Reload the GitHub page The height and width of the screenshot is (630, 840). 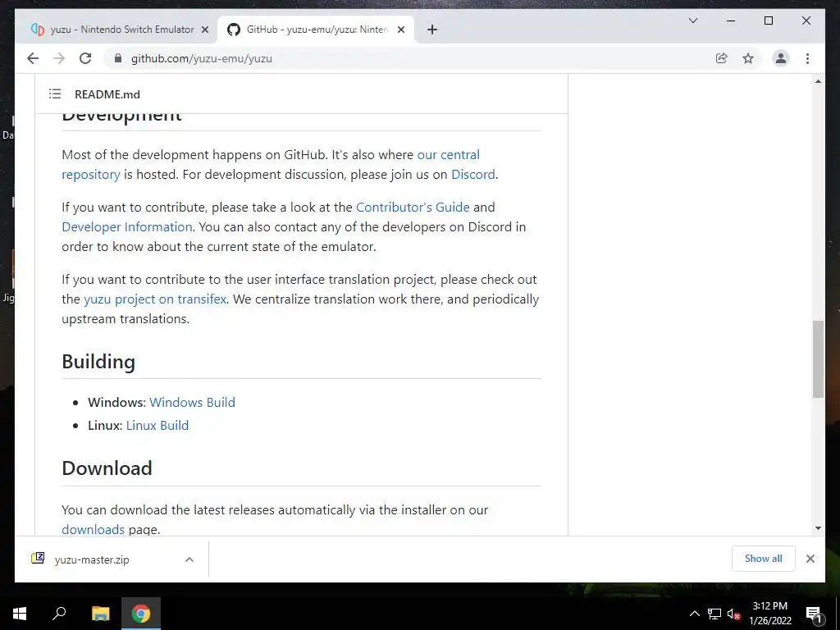pos(85,58)
